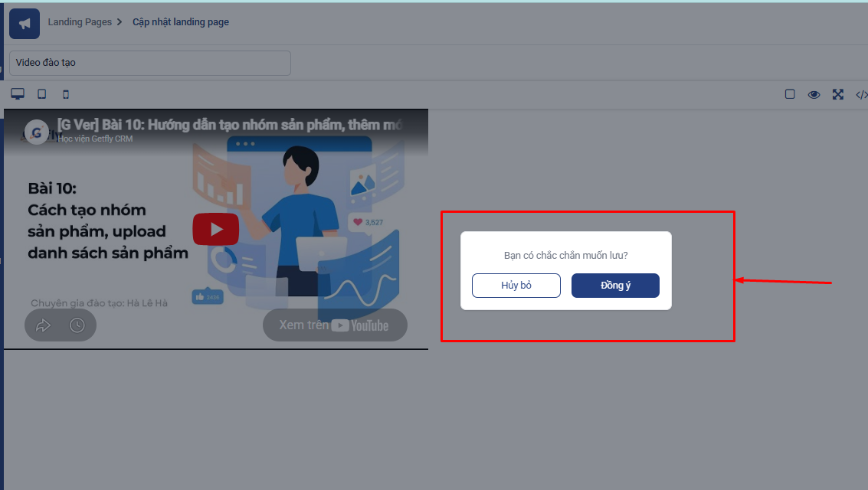The height and width of the screenshot is (490, 868).
Task: Go to Landing Pages breadcrumb
Action: click(x=80, y=22)
